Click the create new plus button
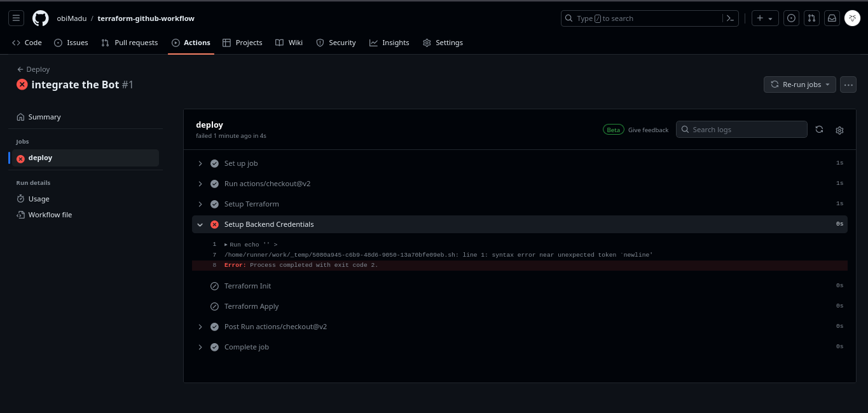This screenshot has height=413, width=868. coord(765,18)
